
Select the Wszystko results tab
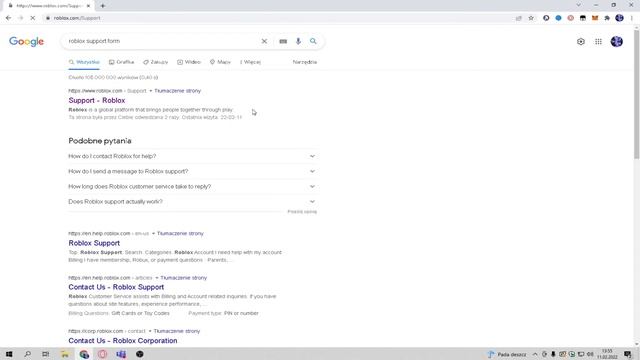[84, 62]
